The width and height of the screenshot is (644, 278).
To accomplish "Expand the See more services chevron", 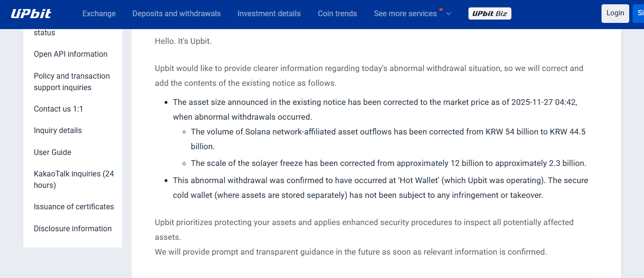I will point(448,13).
